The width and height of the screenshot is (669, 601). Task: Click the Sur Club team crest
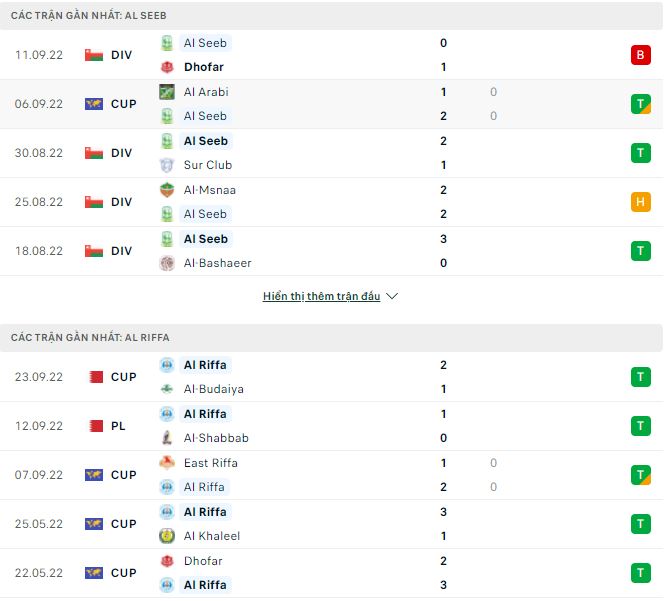click(167, 165)
